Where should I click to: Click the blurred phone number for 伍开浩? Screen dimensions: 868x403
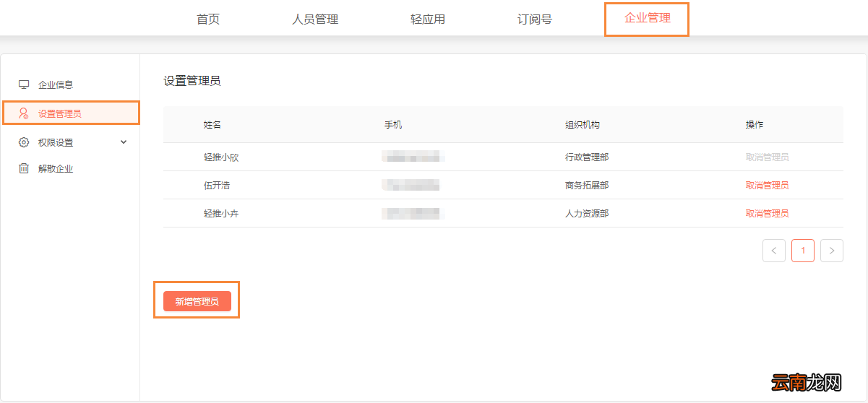tap(411, 185)
